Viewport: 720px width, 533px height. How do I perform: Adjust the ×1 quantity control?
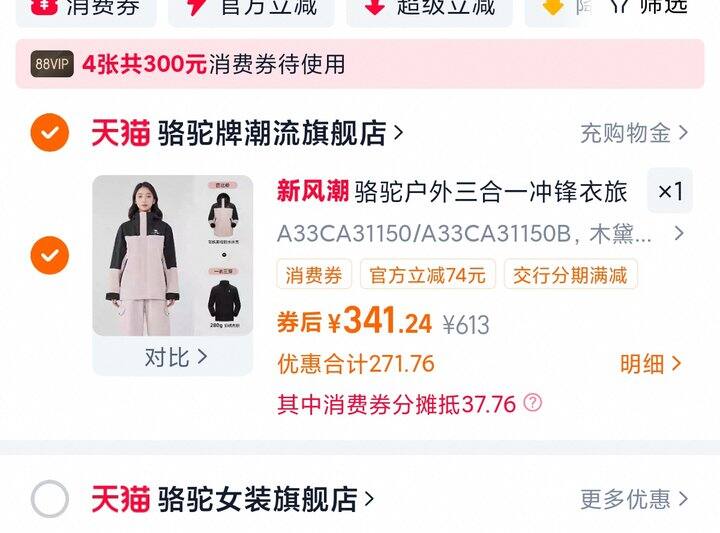pos(670,191)
